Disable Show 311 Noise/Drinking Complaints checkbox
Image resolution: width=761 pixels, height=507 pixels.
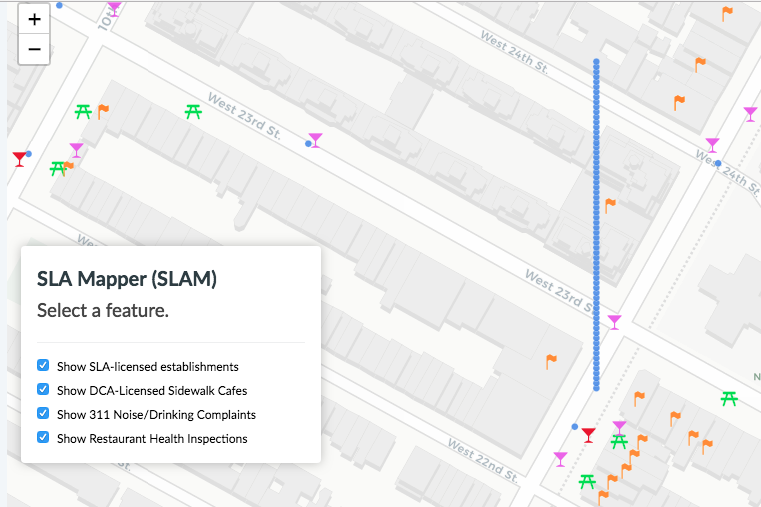click(x=43, y=414)
